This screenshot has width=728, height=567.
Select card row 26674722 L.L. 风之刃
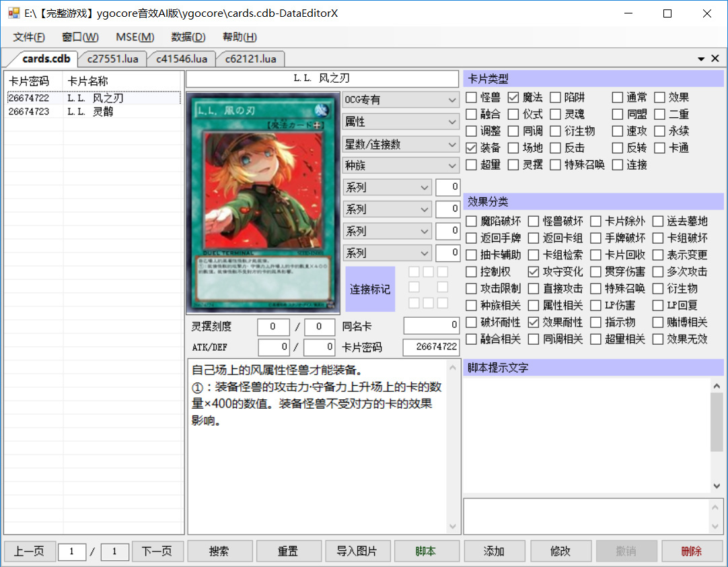coord(94,98)
